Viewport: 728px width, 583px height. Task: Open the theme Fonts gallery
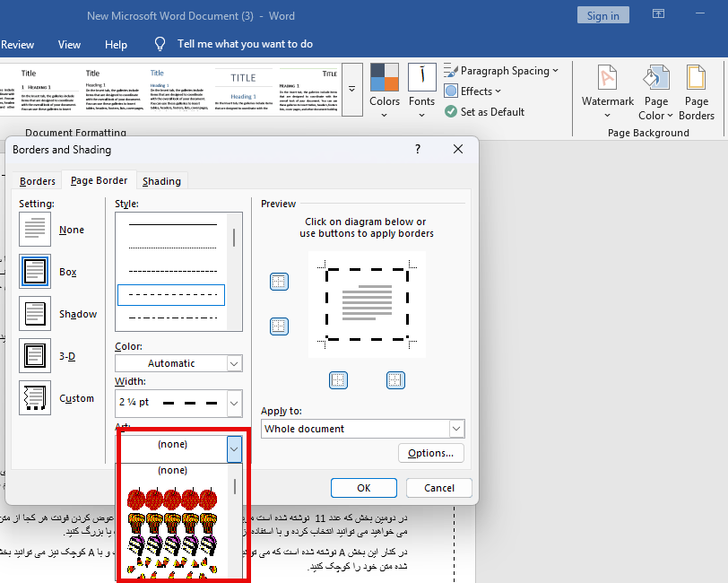pyautogui.click(x=421, y=91)
